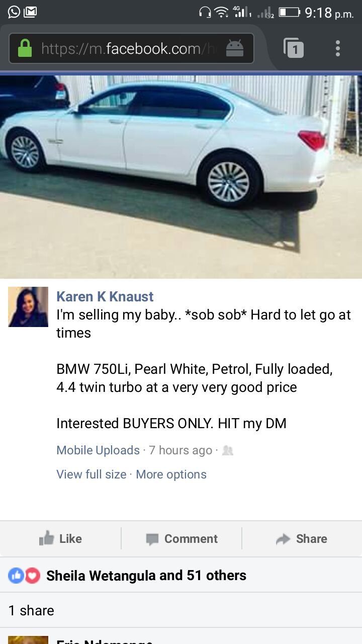Screen dimensions: 362x644
Task: Tap the WhatsApp notification icon in status bar
Action: pyautogui.click(x=14, y=12)
